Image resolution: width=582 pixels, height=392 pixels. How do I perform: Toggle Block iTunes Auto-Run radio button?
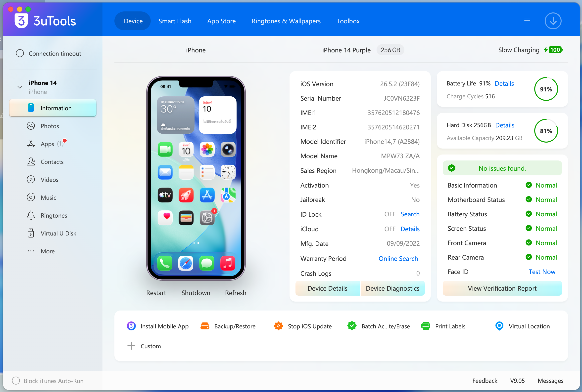coord(16,381)
